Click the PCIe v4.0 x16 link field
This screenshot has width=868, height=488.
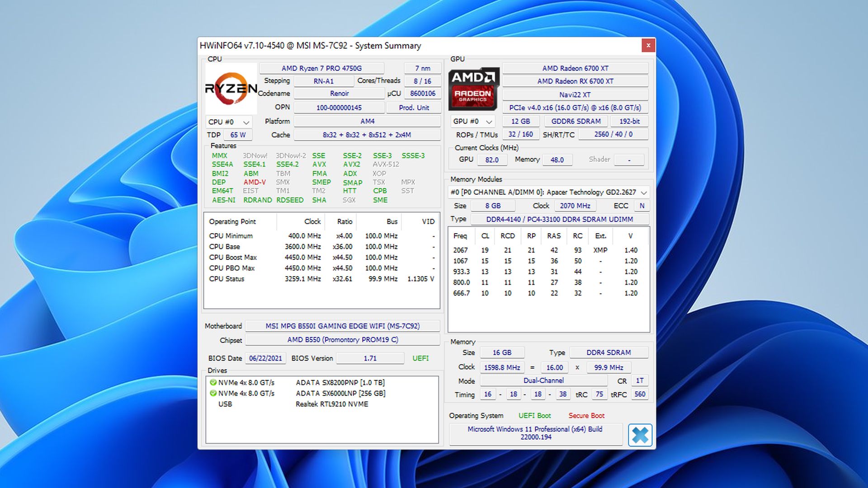(576, 108)
